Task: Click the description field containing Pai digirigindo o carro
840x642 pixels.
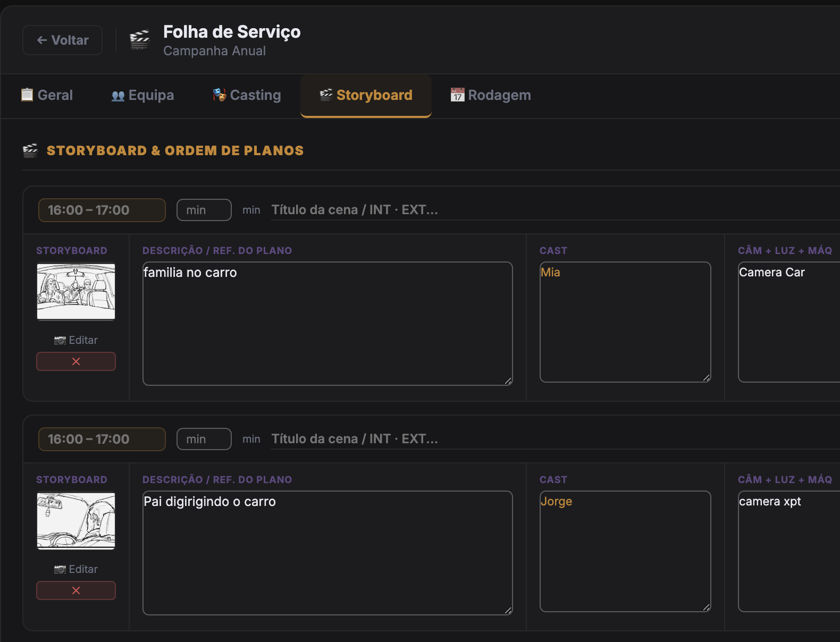Action: (327, 553)
